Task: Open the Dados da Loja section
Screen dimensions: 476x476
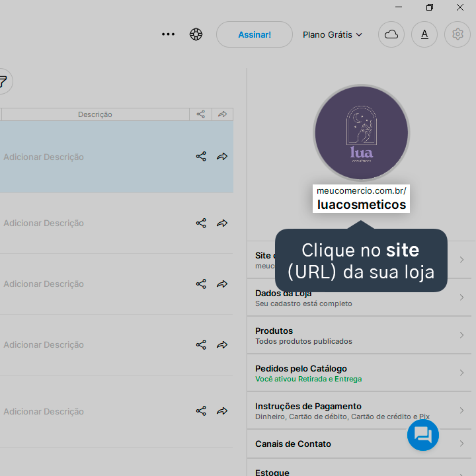Action: click(x=359, y=297)
